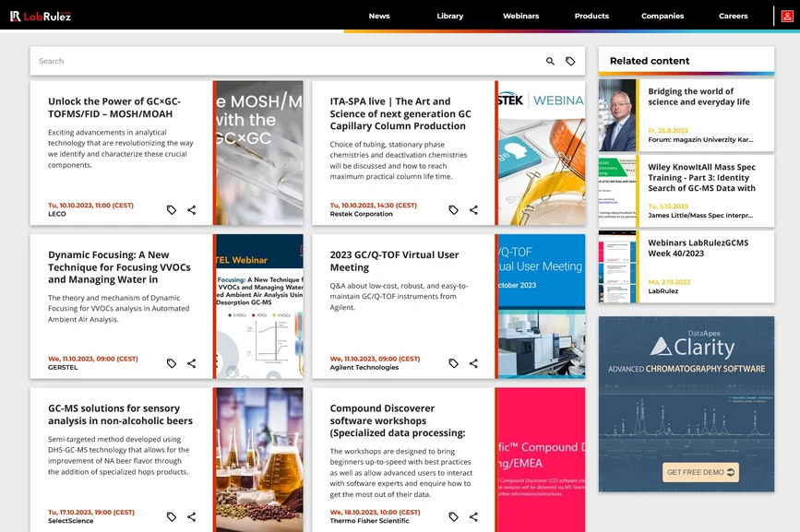The width and height of the screenshot is (800, 532).
Task: Tag the Thermo Fisher Compound Discoverer card
Action: pos(454,516)
